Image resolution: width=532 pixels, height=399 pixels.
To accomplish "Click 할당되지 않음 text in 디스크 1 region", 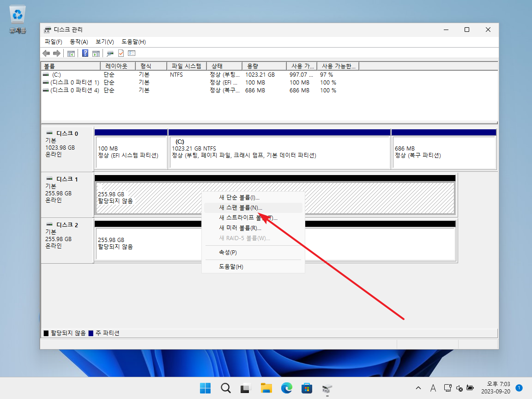I will (115, 201).
